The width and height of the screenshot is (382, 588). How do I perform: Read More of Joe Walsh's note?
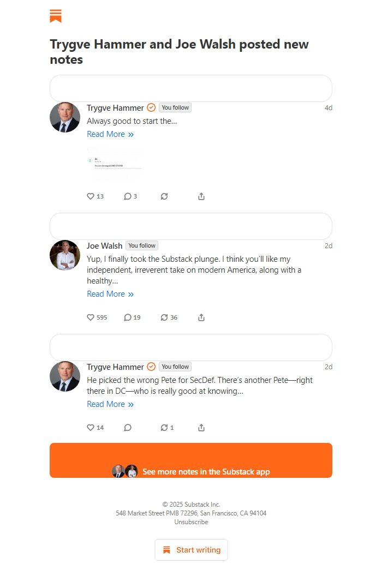pyautogui.click(x=110, y=294)
